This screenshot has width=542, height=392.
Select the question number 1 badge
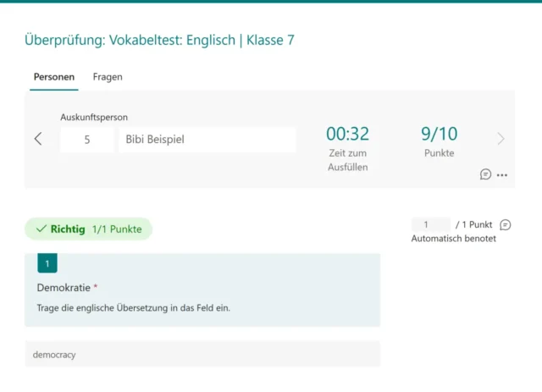coord(47,263)
